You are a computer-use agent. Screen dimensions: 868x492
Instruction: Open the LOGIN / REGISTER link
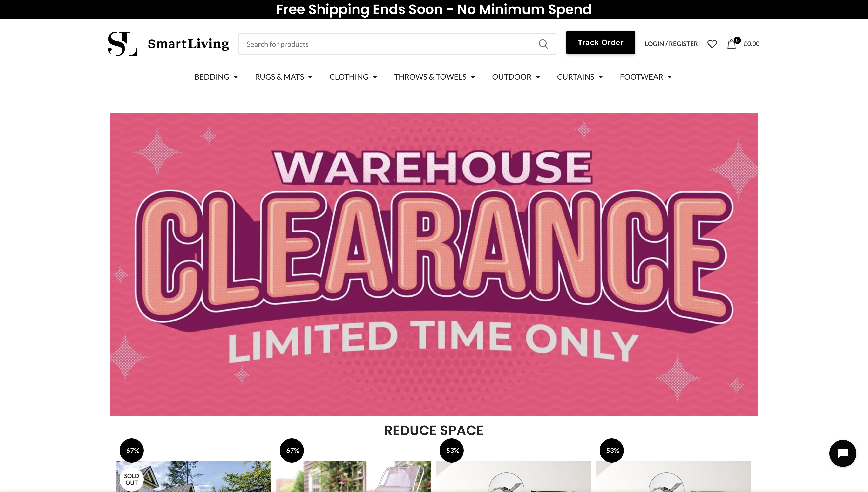[671, 44]
